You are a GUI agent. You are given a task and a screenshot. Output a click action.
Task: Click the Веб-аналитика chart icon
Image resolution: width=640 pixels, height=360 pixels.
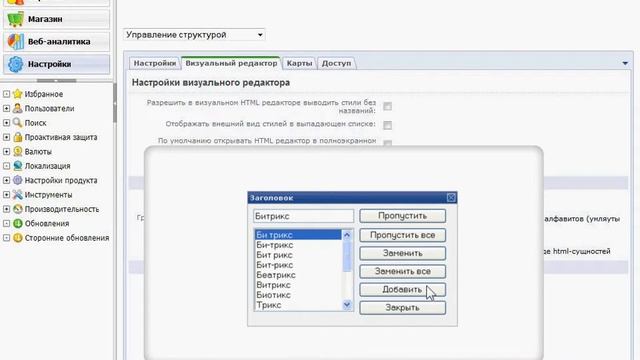(16, 42)
